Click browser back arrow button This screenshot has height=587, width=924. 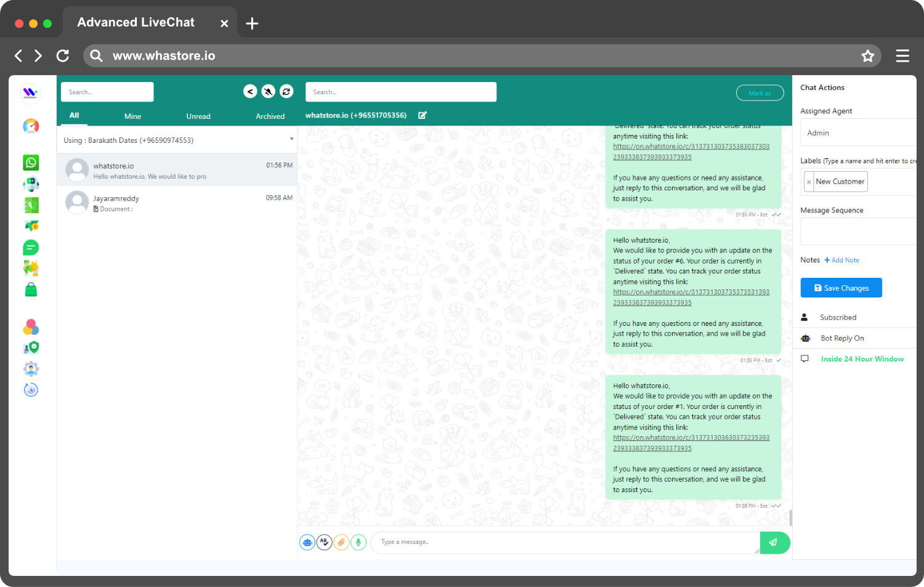pos(18,56)
